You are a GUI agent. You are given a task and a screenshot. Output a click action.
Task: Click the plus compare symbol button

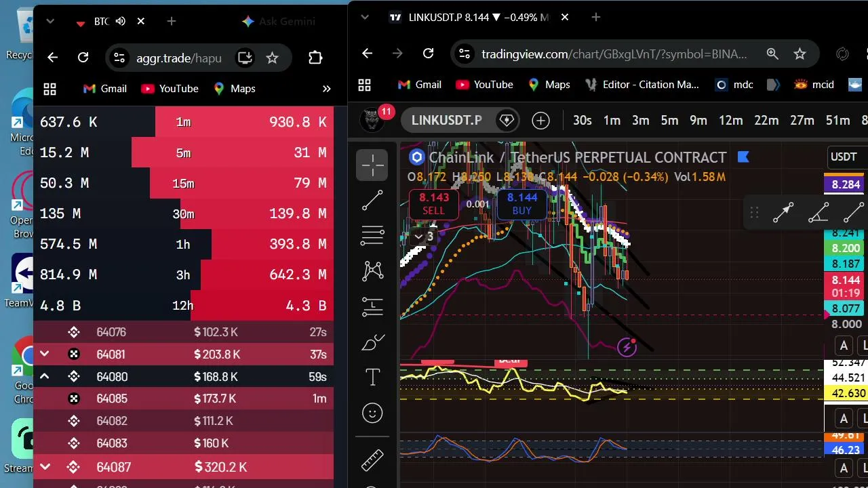coord(540,121)
